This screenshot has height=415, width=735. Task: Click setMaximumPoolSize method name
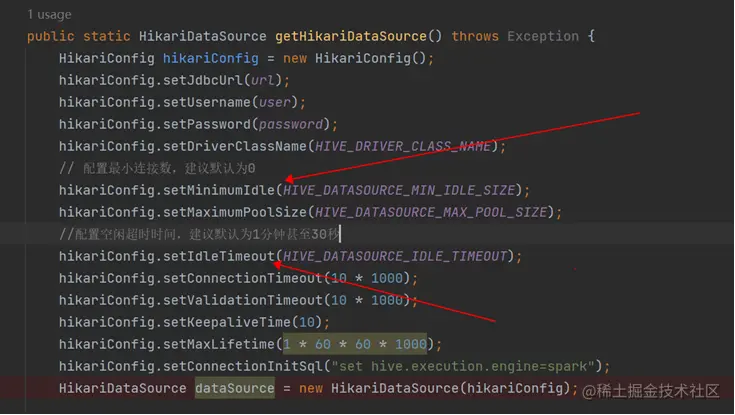coord(235,212)
